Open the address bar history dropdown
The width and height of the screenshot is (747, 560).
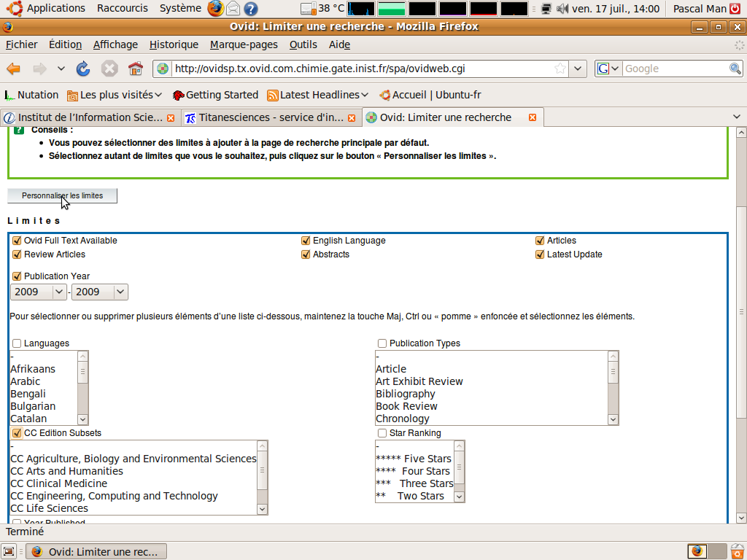pyautogui.click(x=578, y=69)
